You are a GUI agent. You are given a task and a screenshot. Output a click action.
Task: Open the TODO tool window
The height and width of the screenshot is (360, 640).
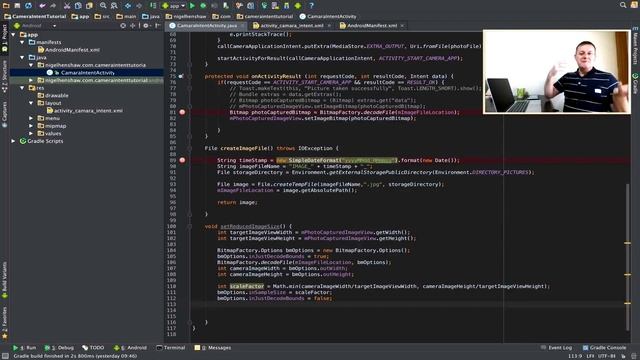pyautogui.click(x=93, y=348)
